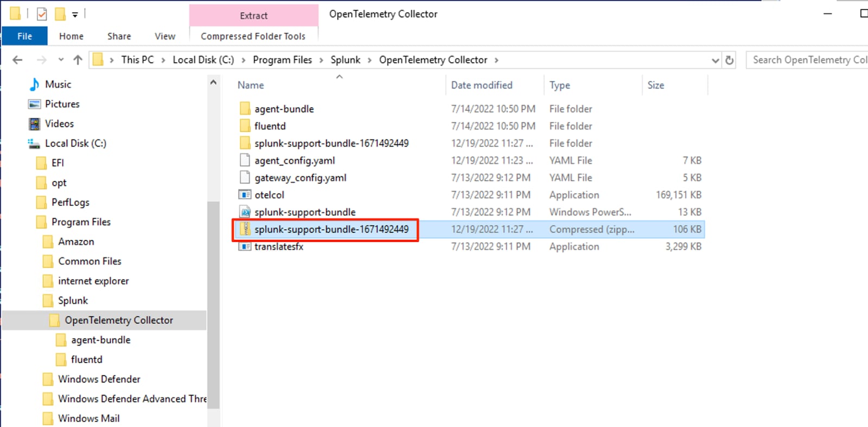Expand the chevron after Splunk breadcrumb
The height and width of the screenshot is (427, 868).
[369, 60]
